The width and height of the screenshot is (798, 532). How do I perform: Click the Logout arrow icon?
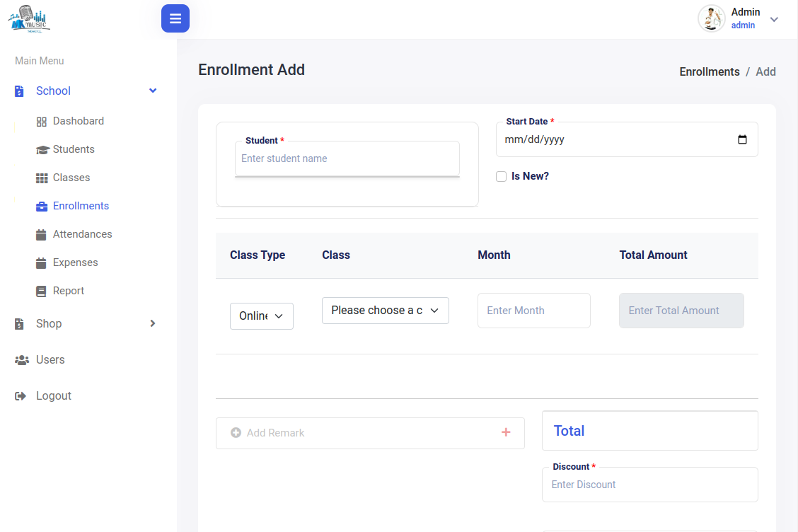coord(21,396)
